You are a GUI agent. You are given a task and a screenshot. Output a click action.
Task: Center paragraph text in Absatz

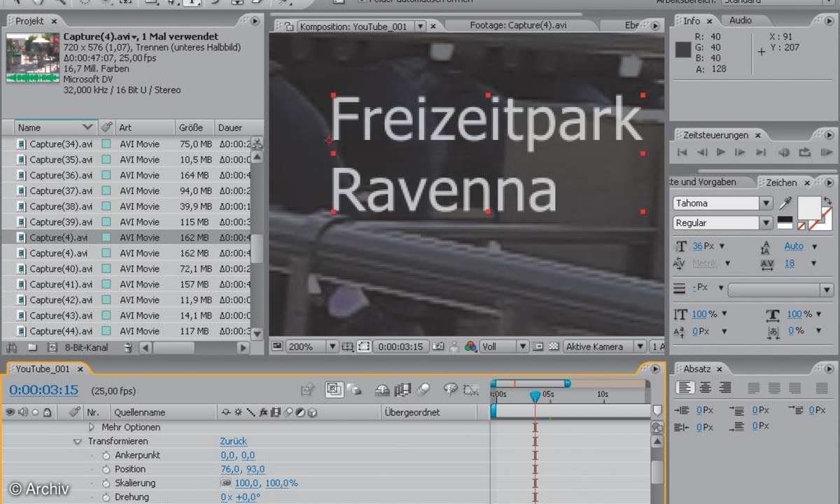coord(706,387)
